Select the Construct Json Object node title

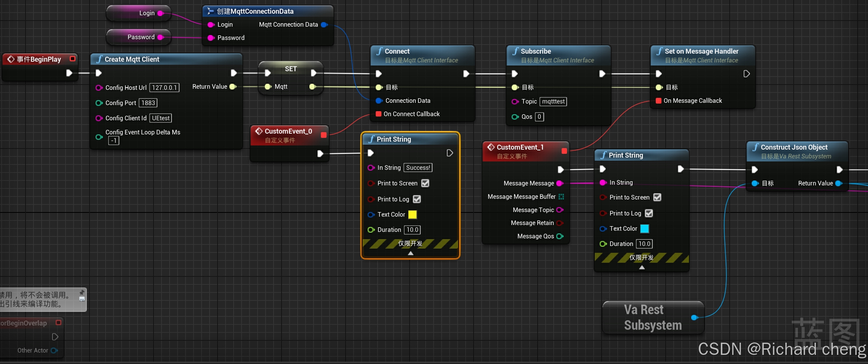(794, 147)
